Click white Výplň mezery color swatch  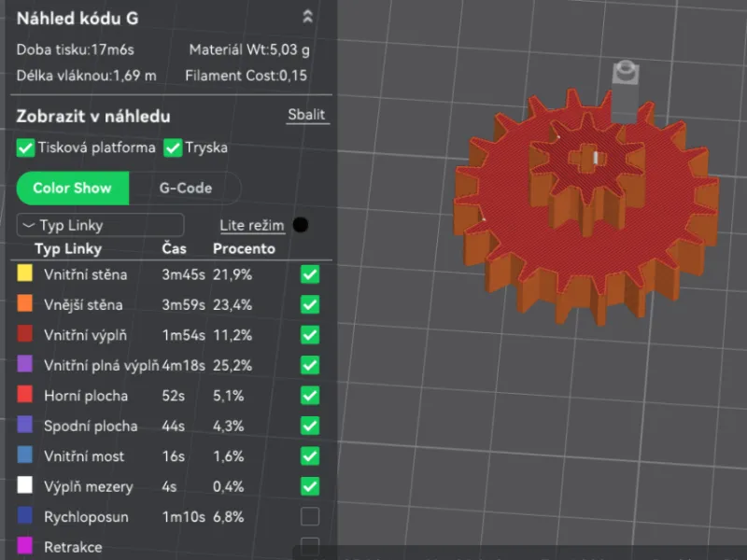coord(25,485)
